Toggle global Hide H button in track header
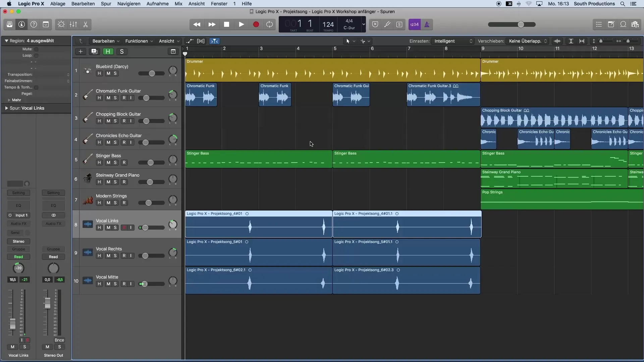The image size is (644, 362). [x=108, y=52]
